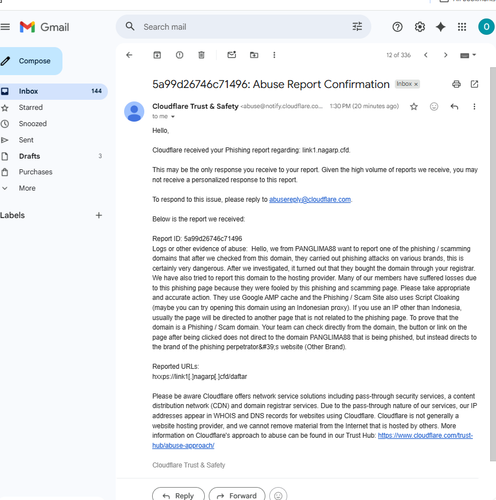Expand recipient details next to 'to me'

[x=173, y=117]
